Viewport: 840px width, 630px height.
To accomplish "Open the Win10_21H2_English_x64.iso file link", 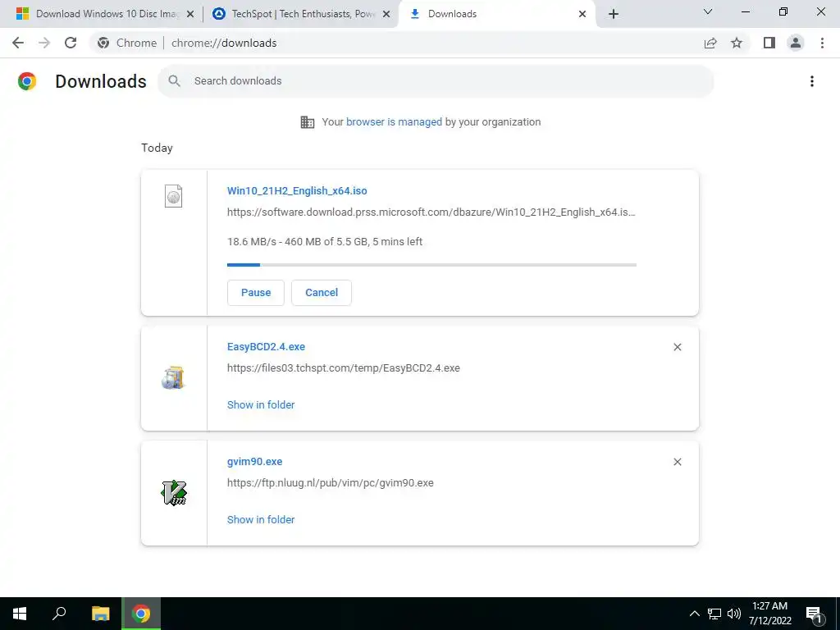I will tap(297, 190).
